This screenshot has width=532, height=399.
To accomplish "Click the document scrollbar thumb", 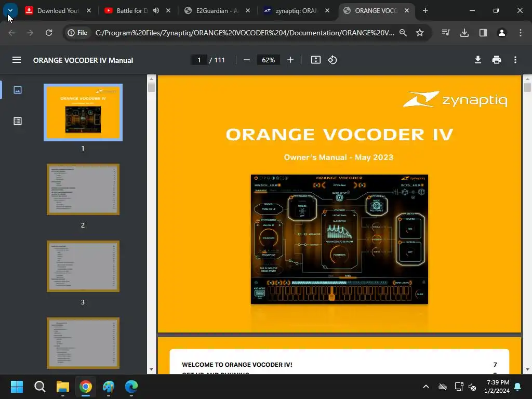I will tap(527, 87).
